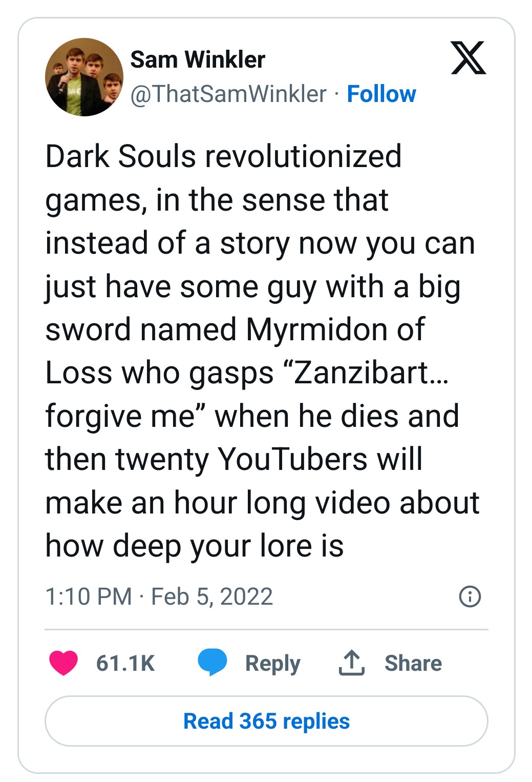The height and width of the screenshot is (782, 532).
Task: Open the @ThatSamWinkler handle link
Action: [x=228, y=94]
